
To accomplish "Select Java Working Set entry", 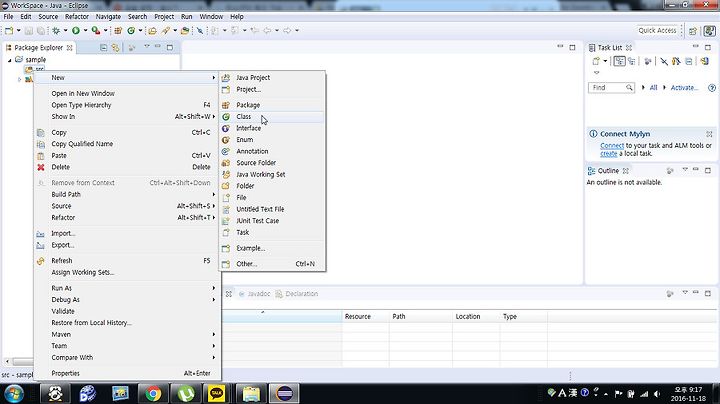I will pos(273,174).
